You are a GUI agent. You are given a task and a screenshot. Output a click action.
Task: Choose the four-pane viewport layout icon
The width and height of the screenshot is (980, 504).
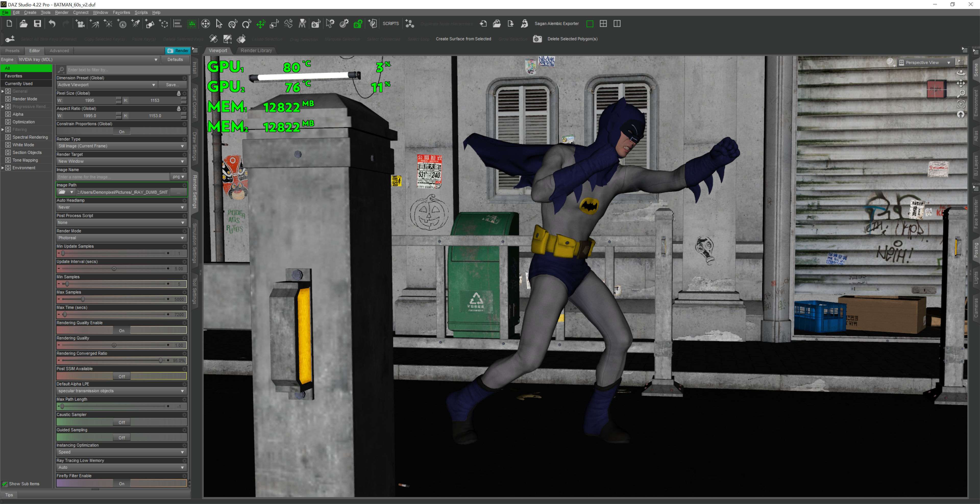coord(603,23)
